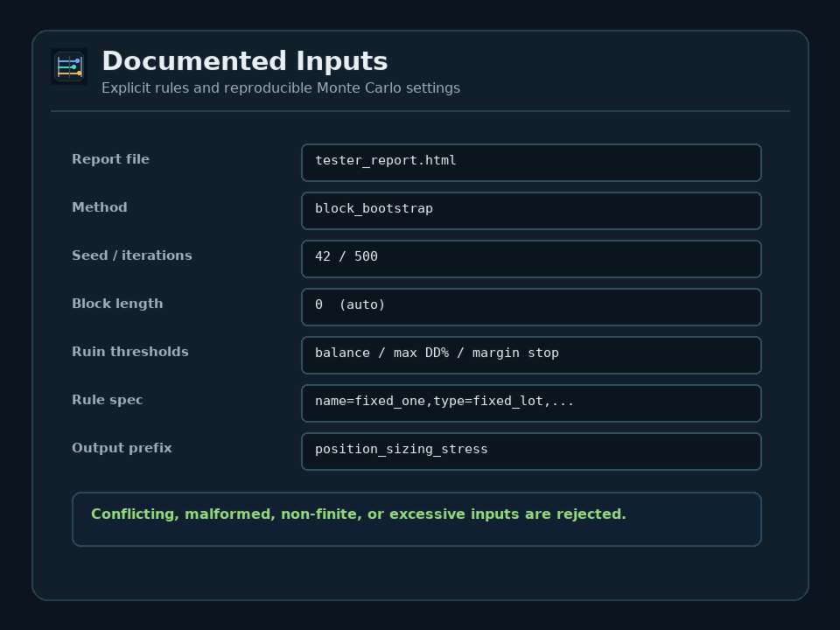The height and width of the screenshot is (630, 840).
Task: Focus the 42 / 500 seed field
Action: point(531,259)
